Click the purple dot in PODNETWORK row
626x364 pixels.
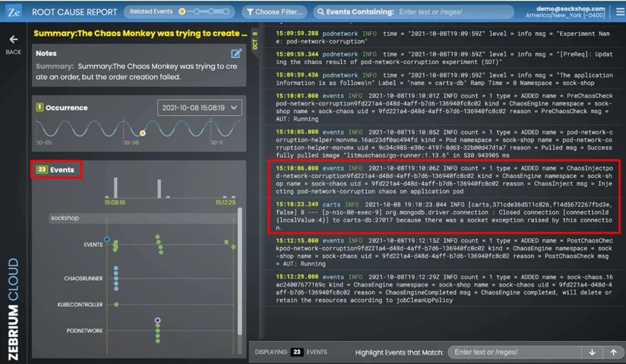click(158, 320)
